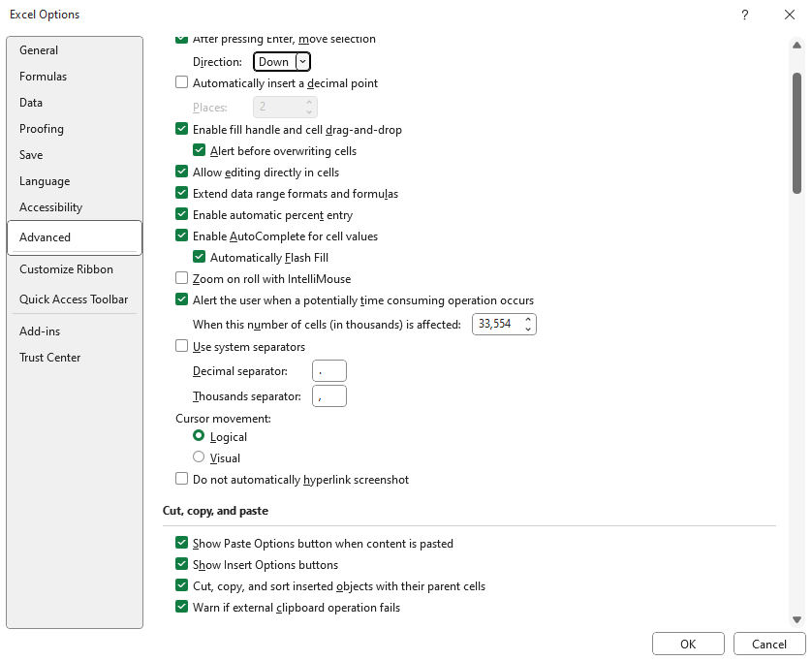Uncheck Enable AutoComplete for cell values
This screenshot has height=661, width=812.
(181, 236)
